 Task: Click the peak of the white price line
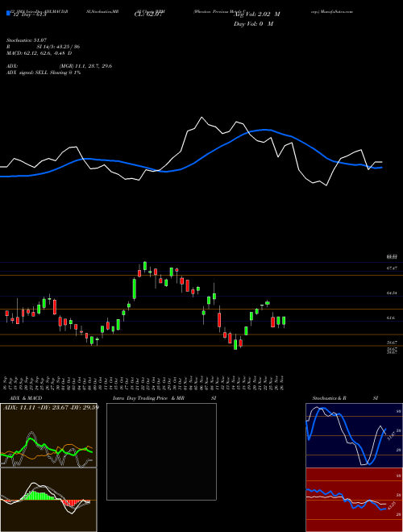click(201, 118)
